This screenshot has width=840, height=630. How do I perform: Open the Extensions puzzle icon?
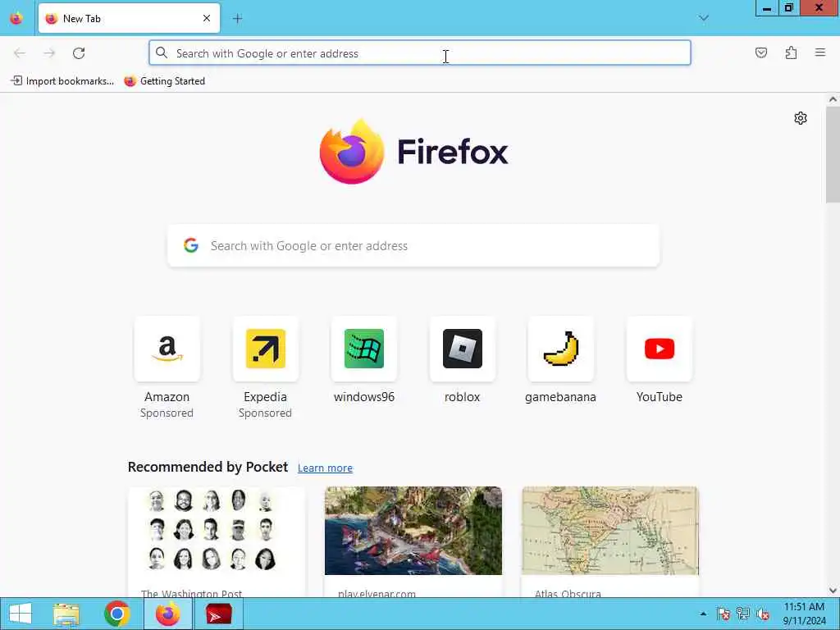791,52
